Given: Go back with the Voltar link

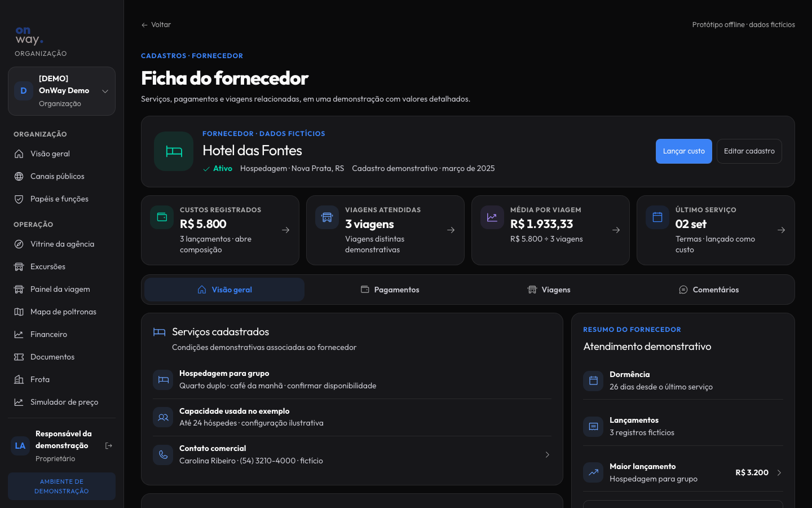Looking at the screenshot, I should [156, 25].
